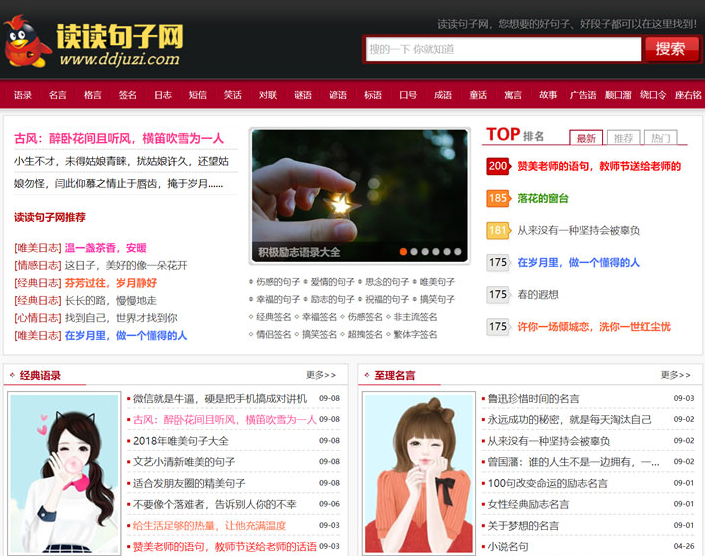Select the first orange carousel dot
This screenshot has height=556, width=705.
point(405,252)
